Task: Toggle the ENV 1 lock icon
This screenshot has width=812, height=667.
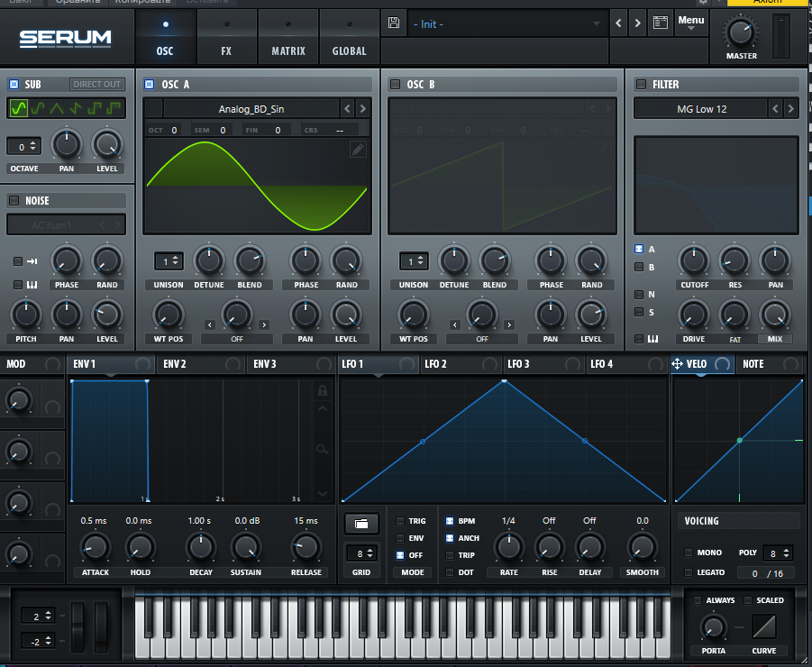Action: (x=322, y=390)
